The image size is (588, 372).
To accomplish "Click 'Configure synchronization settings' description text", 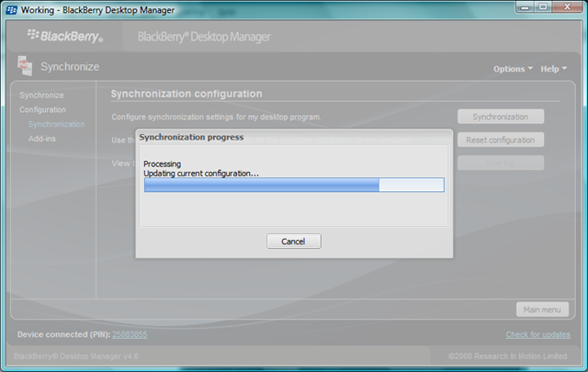I will 216,117.
